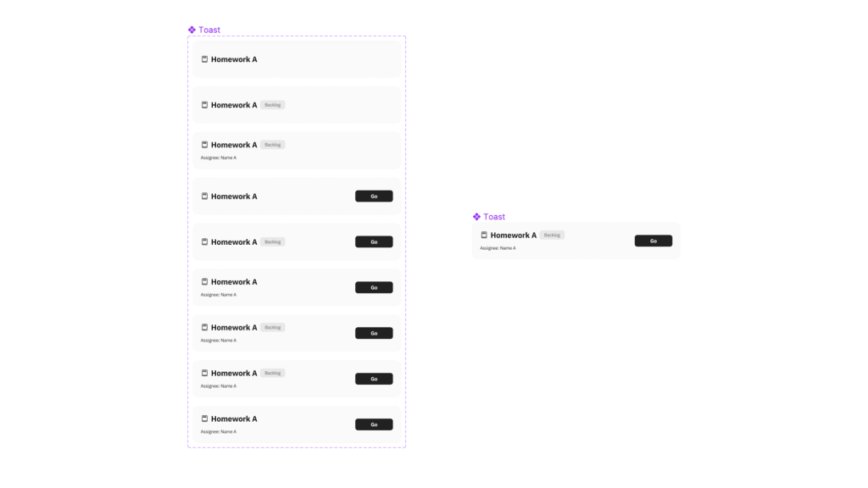Viewport: 868px width, 488px height.
Task: Select the Assignee text in the standalone right toast
Action: (x=498, y=248)
